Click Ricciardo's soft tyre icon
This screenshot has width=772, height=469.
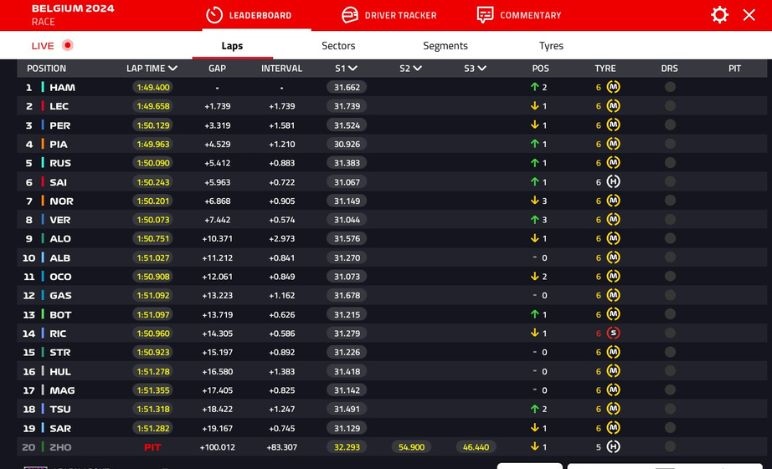click(613, 333)
